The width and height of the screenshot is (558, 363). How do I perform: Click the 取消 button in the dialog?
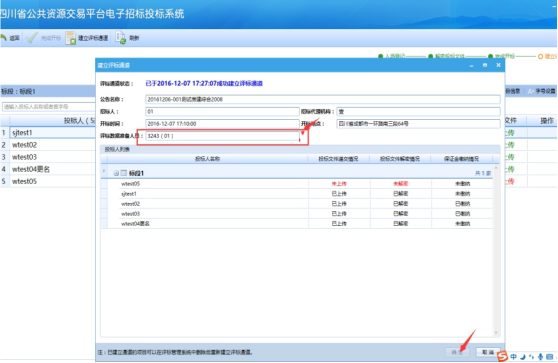[488, 352]
